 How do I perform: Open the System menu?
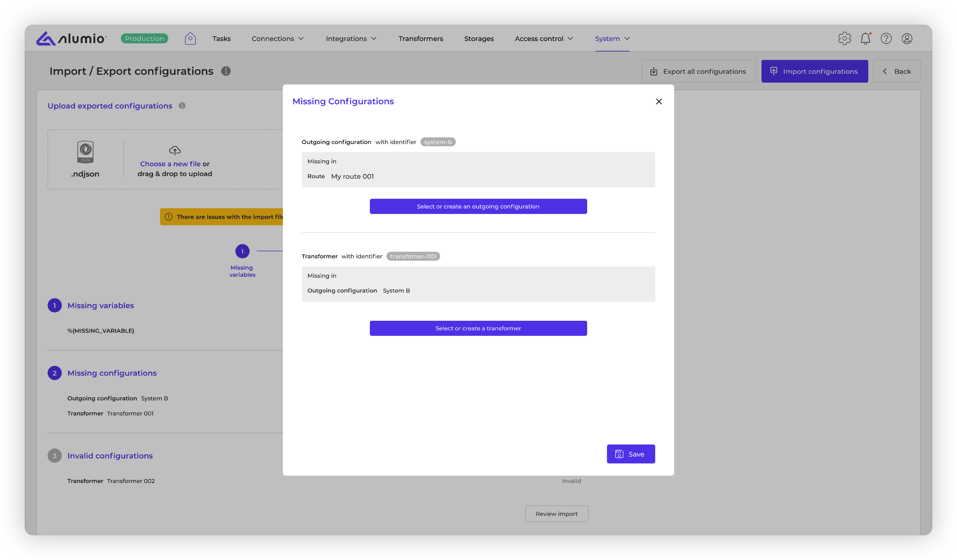612,38
